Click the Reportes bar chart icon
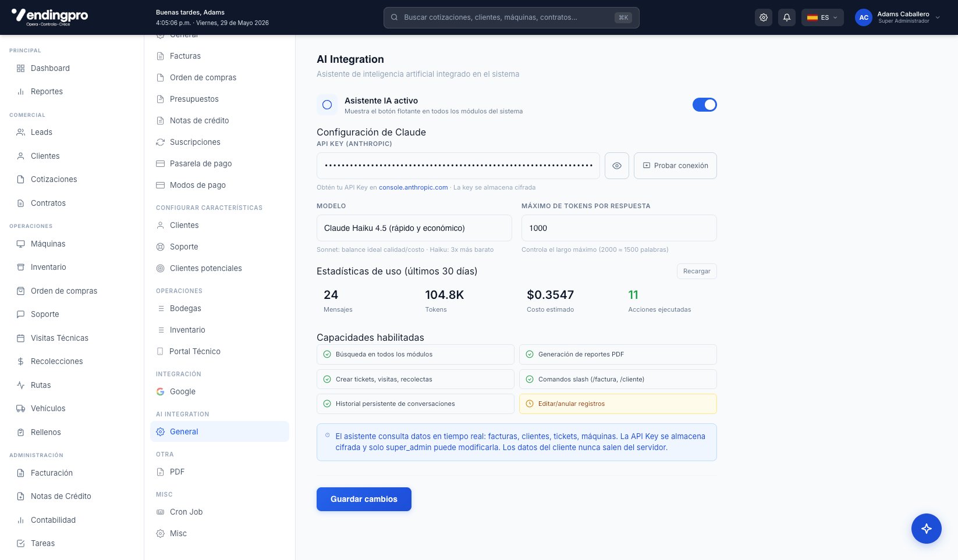958x560 pixels. [x=20, y=91]
